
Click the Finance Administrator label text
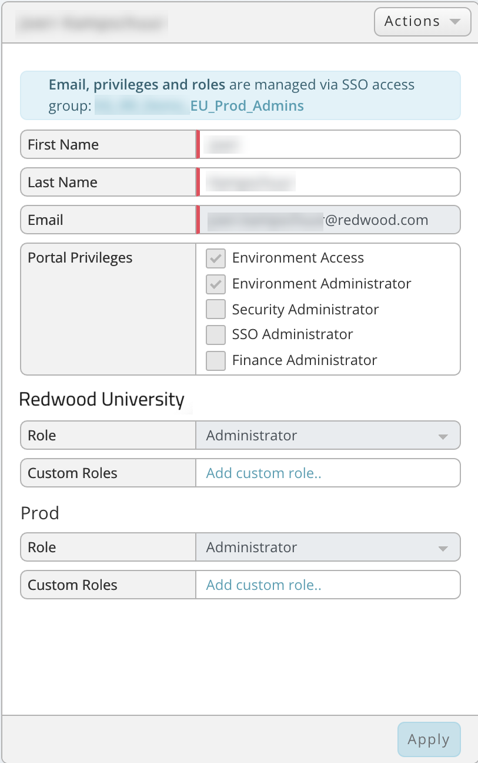(x=304, y=360)
